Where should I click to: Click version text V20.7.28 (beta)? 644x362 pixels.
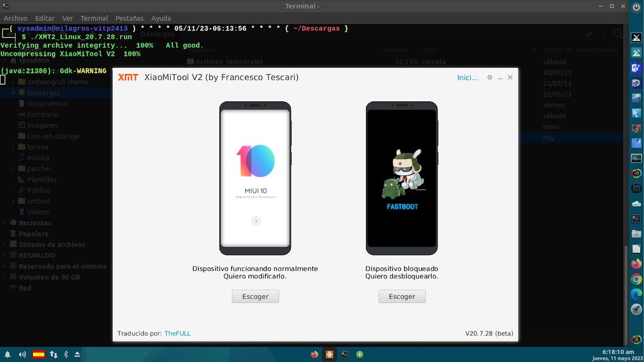489,334
